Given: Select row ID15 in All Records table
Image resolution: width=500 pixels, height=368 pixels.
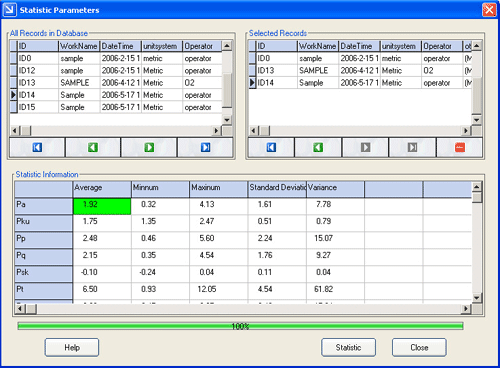Looking at the screenshot, I should [116, 107].
